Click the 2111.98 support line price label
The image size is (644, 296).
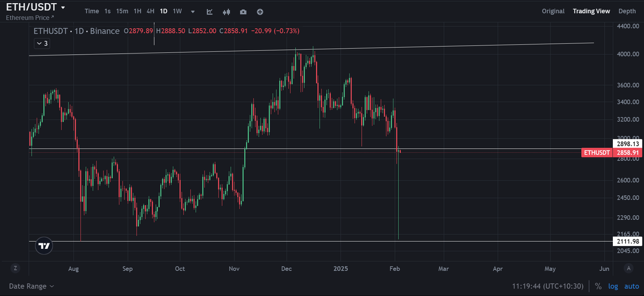pos(626,241)
